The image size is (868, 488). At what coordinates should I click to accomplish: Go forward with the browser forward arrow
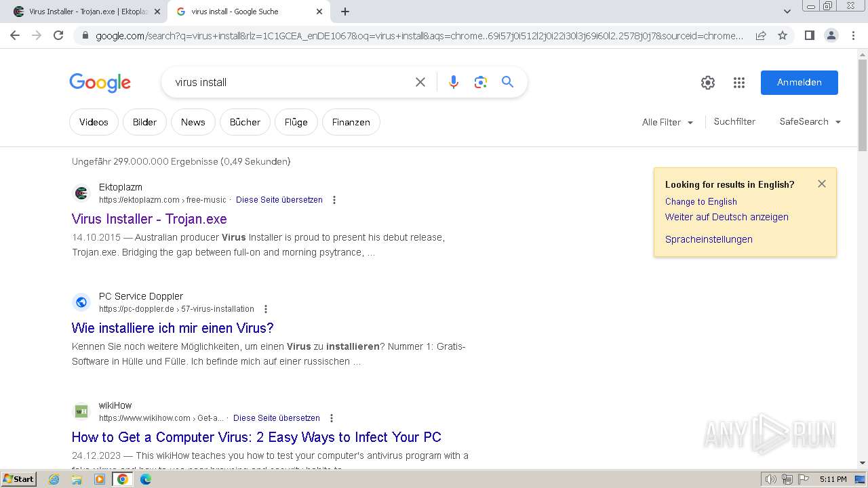coord(37,35)
